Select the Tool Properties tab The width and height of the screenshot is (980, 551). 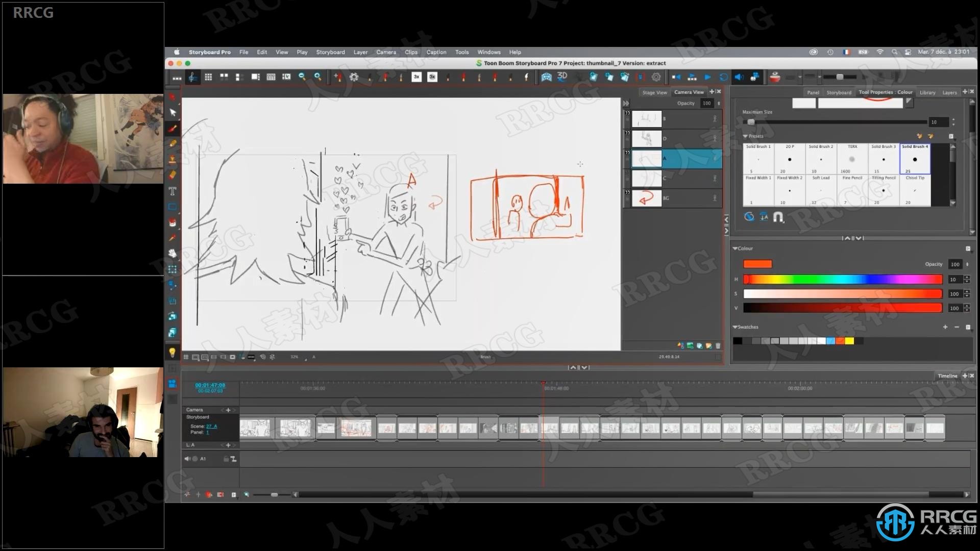coord(875,93)
